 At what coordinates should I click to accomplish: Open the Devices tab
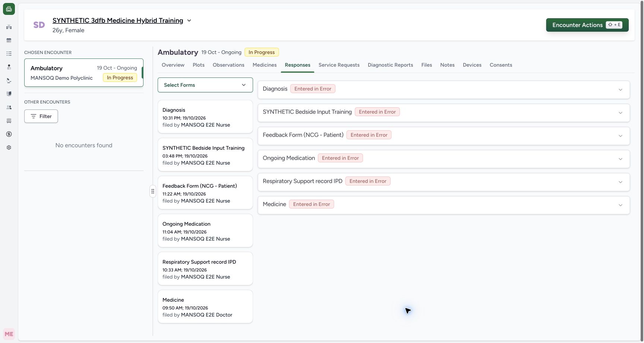[472, 65]
